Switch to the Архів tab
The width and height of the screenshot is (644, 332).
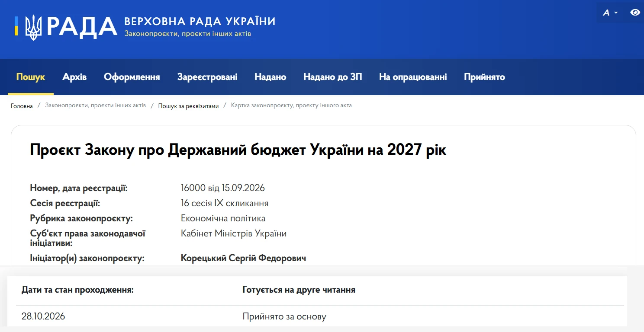point(74,77)
